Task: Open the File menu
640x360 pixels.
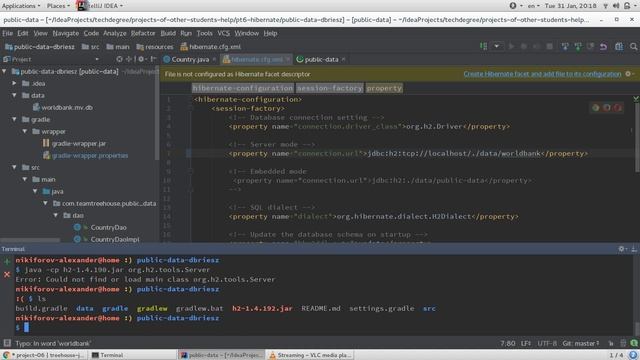Action: 7,33
